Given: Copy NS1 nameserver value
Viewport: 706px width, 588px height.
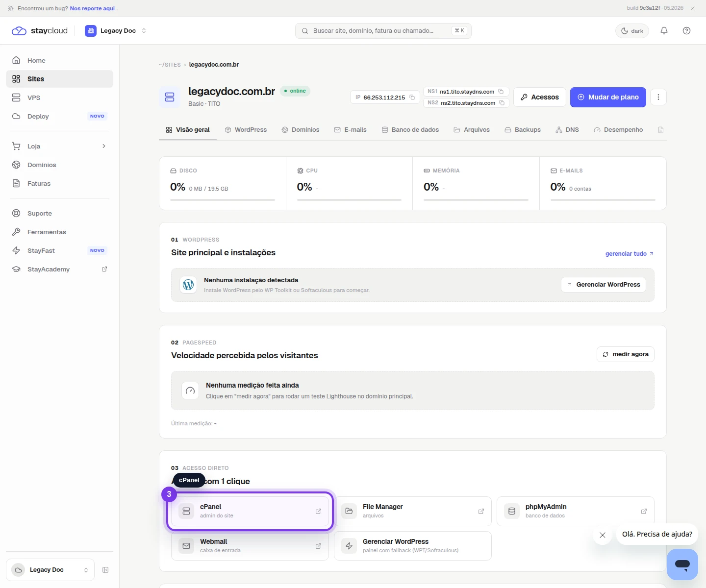Looking at the screenshot, I should (x=501, y=92).
